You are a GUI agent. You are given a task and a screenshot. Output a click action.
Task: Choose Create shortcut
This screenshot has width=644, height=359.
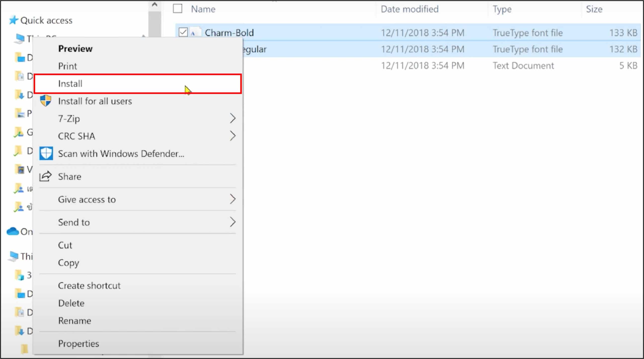(138, 286)
